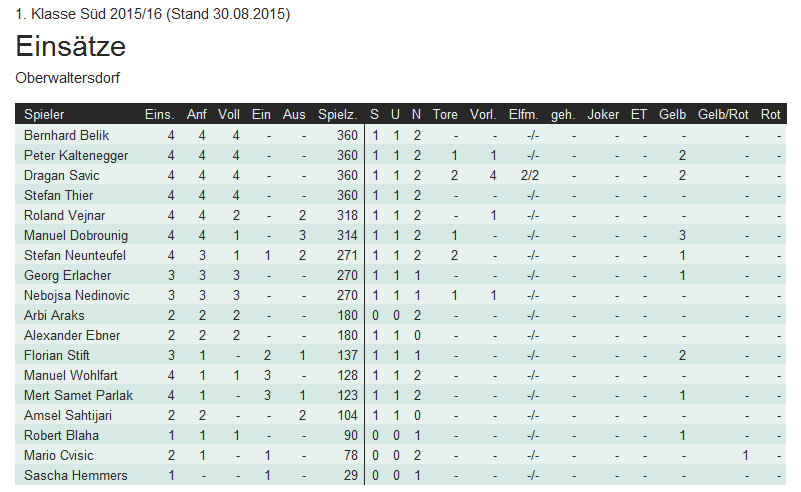Open player Bernhard Belik
Image resolution: width=801 pixels, height=492 pixels.
[x=66, y=135]
